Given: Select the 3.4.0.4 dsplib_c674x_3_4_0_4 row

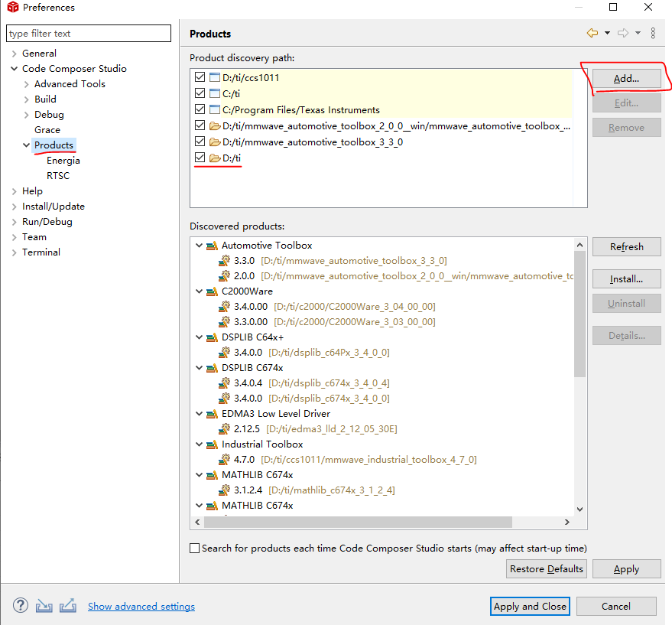Looking at the screenshot, I should [x=304, y=383].
